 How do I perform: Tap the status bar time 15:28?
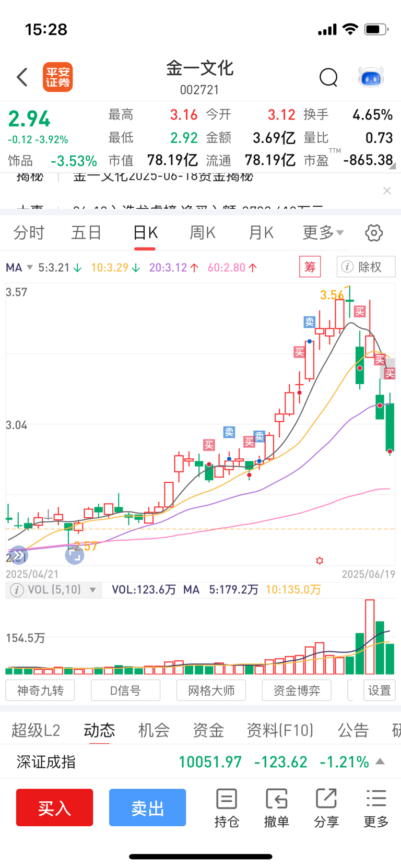tap(46, 29)
